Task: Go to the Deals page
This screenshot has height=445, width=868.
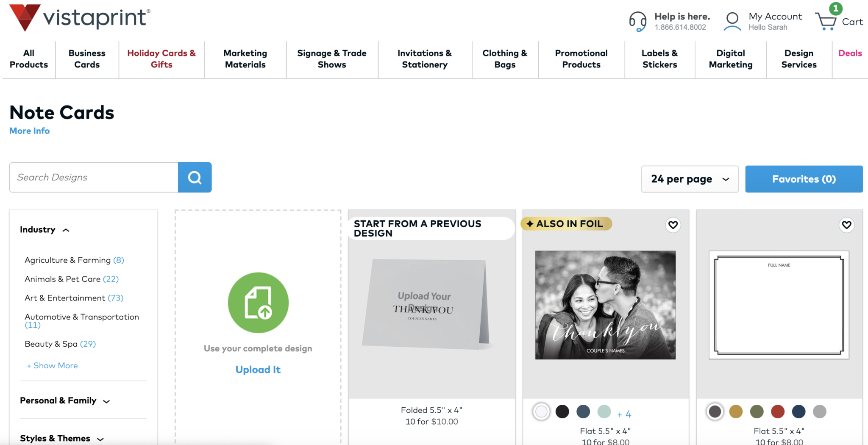Action: tap(850, 53)
